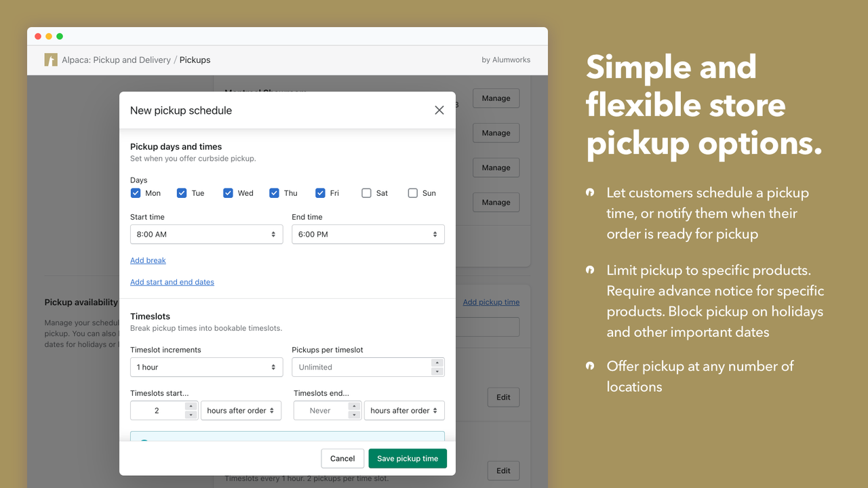Image resolution: width=868 pixels, height=488 pixels.
Task: Click the topmost Manage button
Action: click(x=496, y=98)
